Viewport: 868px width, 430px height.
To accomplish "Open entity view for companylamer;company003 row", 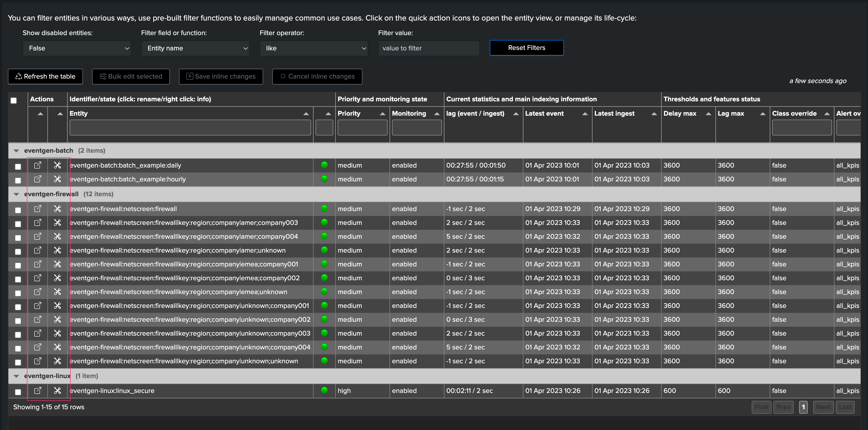I will 38,223.
